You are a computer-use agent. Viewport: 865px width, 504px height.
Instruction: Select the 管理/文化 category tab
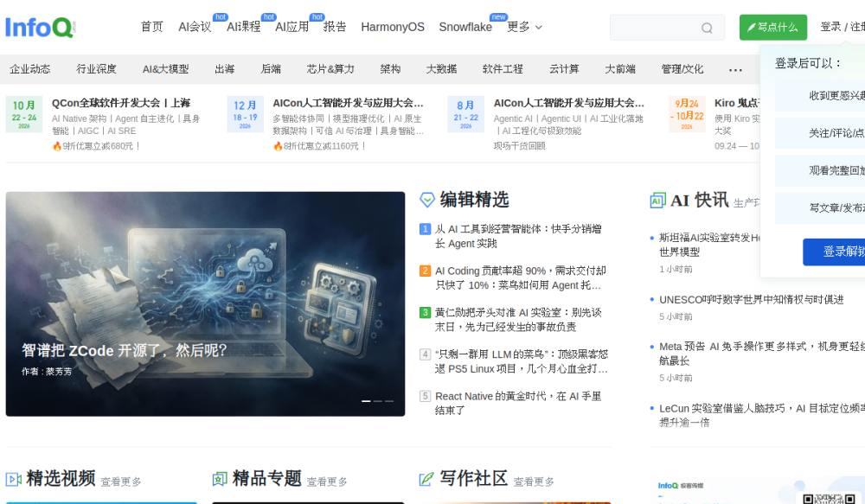point(682,69)
